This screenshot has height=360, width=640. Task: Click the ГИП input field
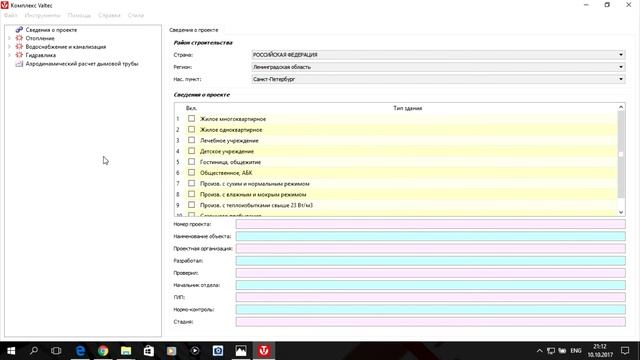(x=431, y=297)
